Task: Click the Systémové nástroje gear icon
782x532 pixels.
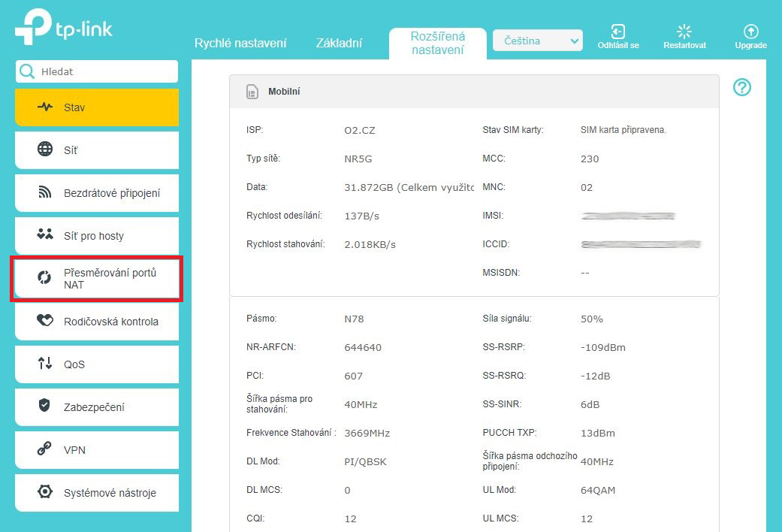Action: (45, 493)
